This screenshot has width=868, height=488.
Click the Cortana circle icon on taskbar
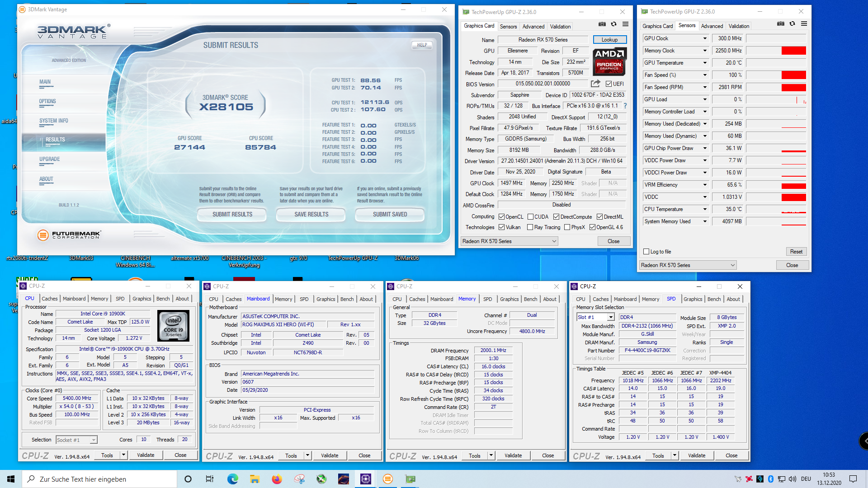point(188,479)
